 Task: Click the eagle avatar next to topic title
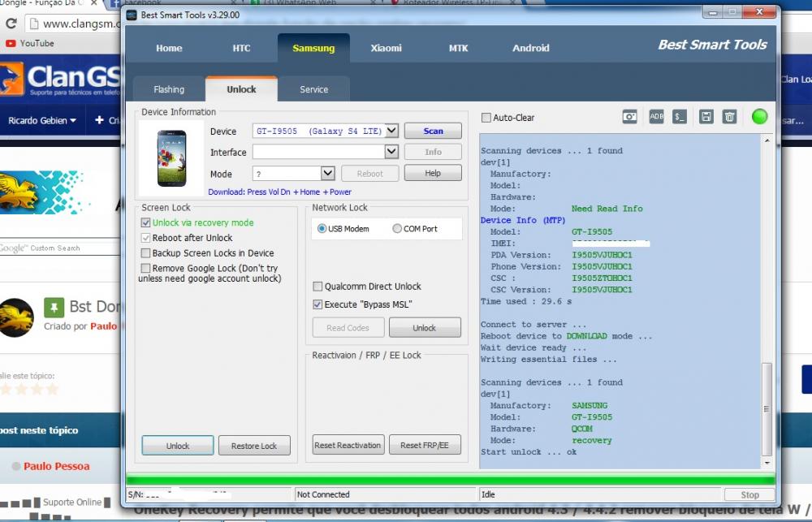tap(16, 317)
